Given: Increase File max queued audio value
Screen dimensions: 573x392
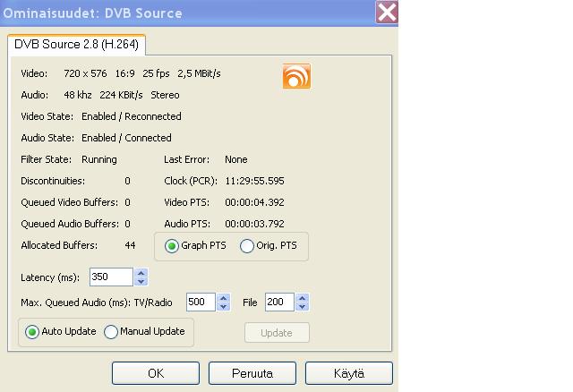Looking at the screenshot, I should [x=302, y=298].
